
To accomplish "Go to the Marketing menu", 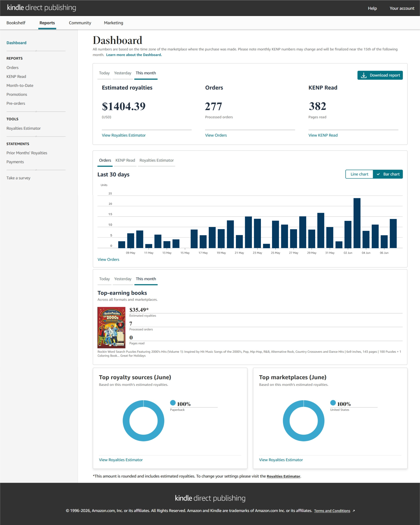I will tap(113, 23).
